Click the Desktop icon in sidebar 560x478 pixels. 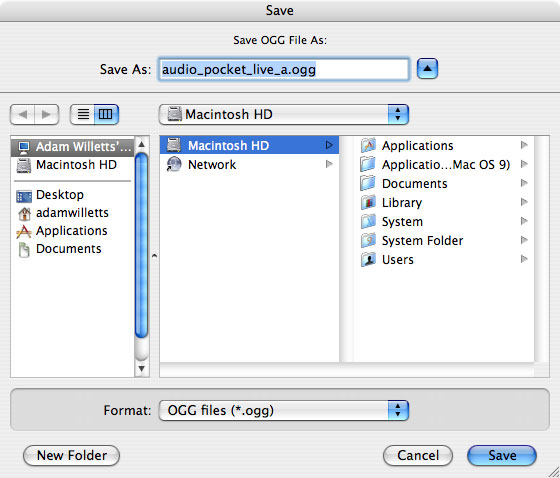24,196
